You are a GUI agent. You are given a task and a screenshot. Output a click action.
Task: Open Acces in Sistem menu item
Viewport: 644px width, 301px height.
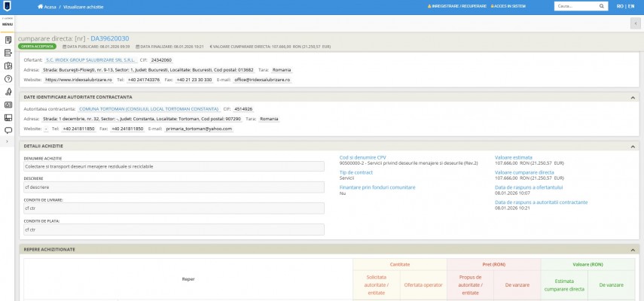(x=510, y=6)
